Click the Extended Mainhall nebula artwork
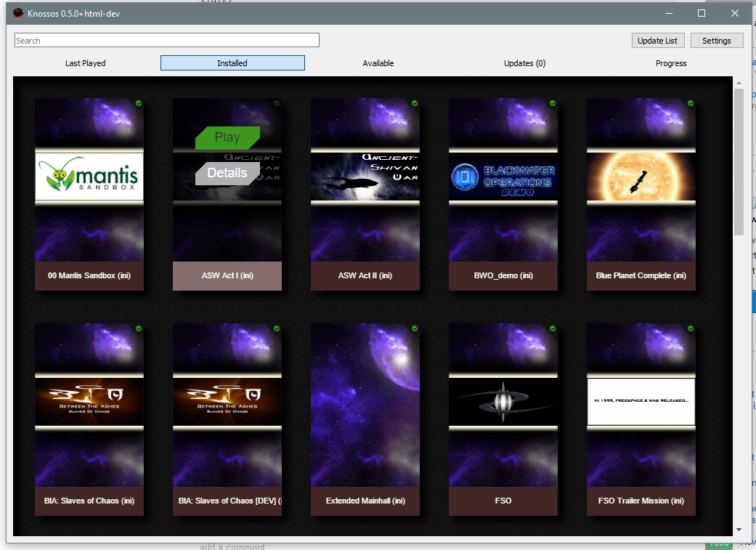 (365, 405)
